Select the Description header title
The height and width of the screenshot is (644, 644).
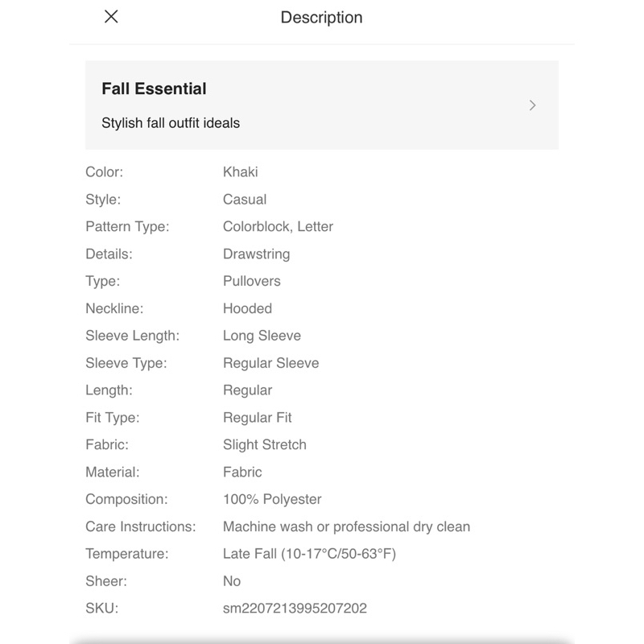[x=321, y=18]
